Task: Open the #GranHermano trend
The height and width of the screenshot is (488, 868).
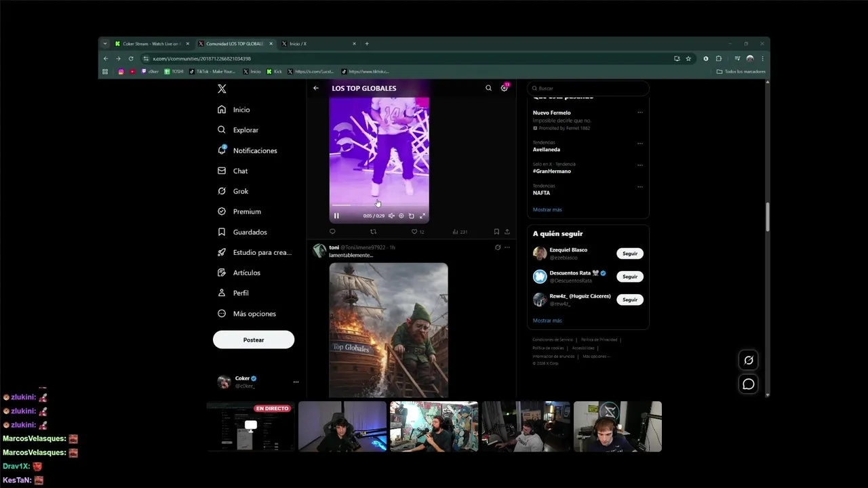Action: 552,171
